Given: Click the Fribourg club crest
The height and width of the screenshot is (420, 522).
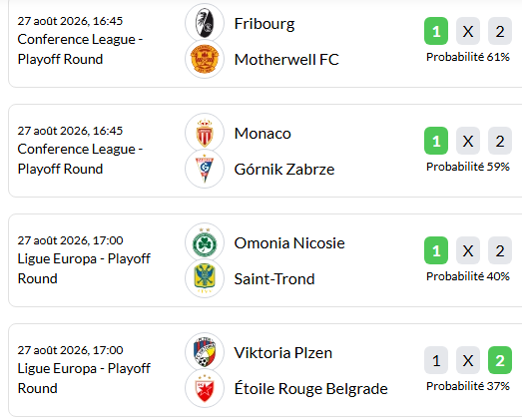Looking at the screenshot, I should tap(205, 23).
